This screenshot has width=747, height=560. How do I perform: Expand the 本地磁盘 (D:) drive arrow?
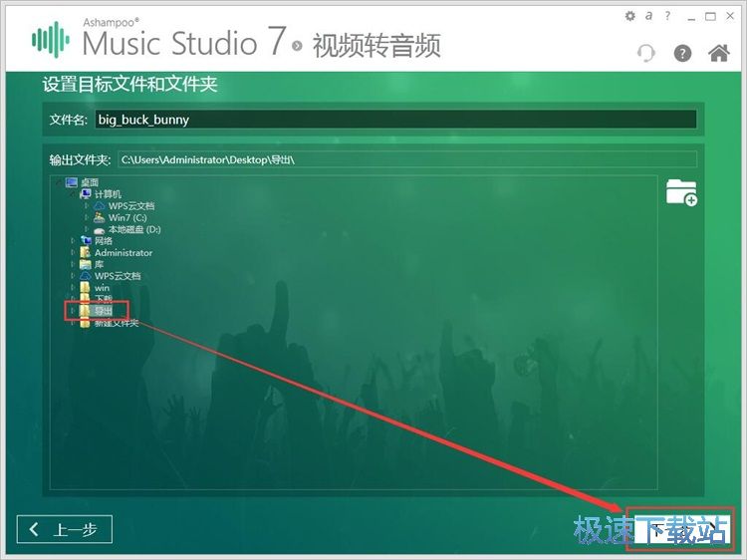[87, 229]
